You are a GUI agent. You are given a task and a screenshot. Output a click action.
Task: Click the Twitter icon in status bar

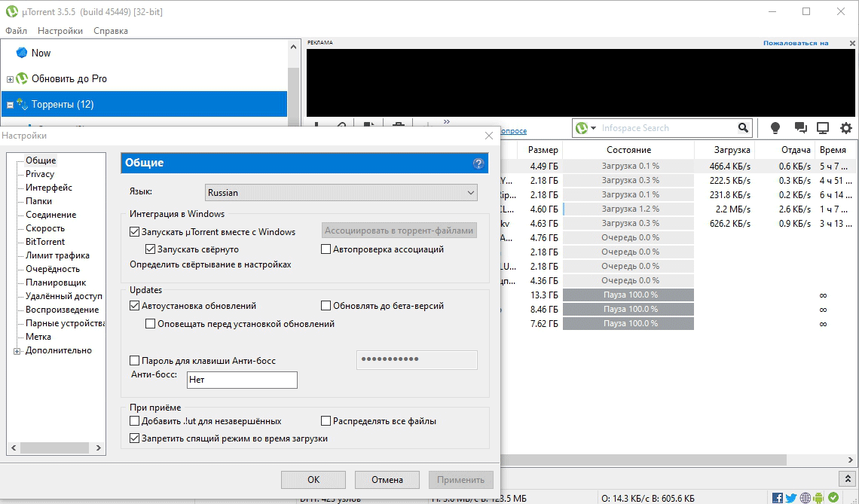tap(791, 497)
